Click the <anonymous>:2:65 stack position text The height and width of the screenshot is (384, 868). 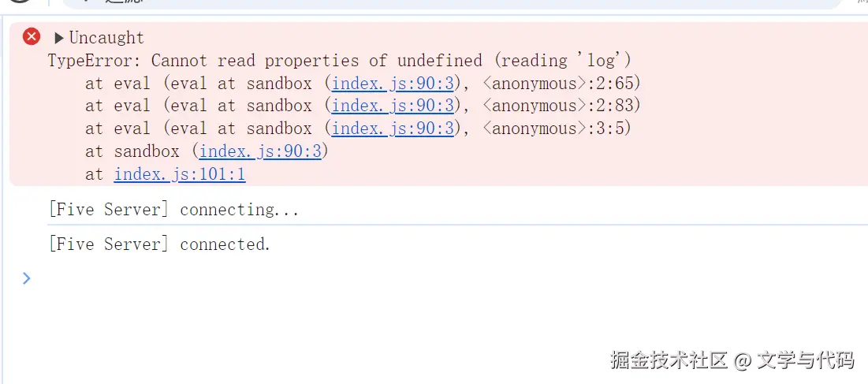coord(561,84)
